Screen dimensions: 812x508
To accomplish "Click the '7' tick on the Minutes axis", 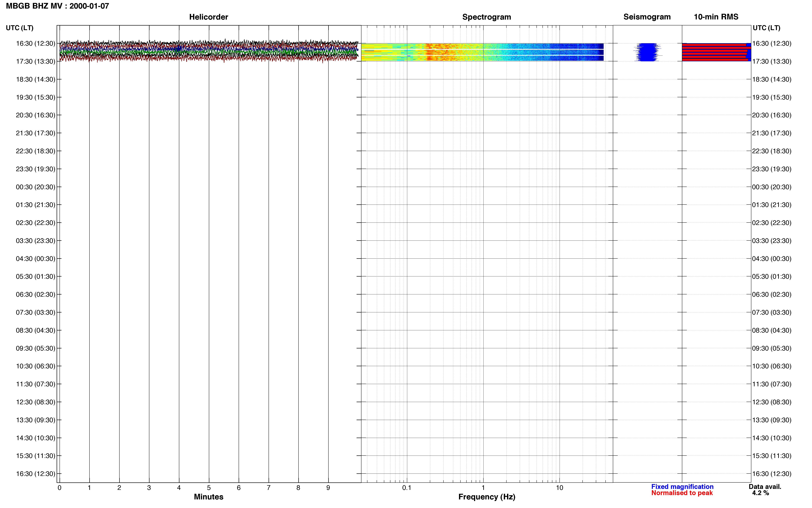I will coord(269,488).
